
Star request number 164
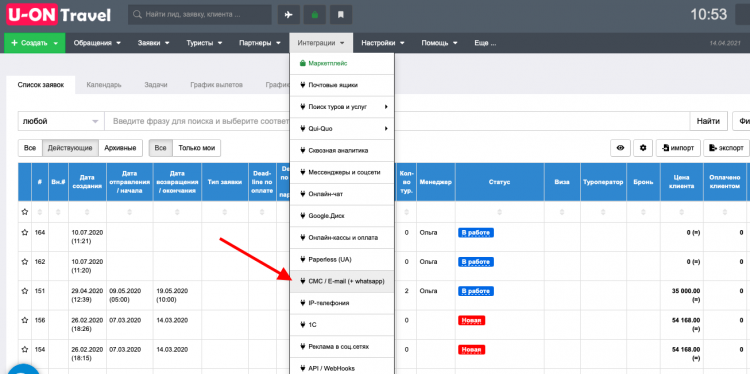[25, 232]
